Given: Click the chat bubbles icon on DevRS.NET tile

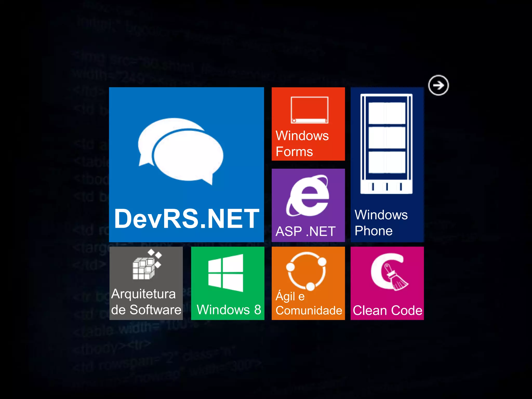Looking at the screenshot, I should 181,151.
